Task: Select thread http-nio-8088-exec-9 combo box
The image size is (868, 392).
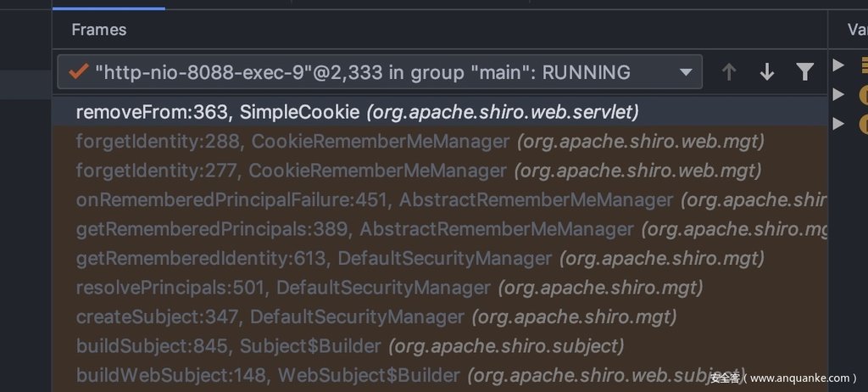Action: [x=380, y=72]
